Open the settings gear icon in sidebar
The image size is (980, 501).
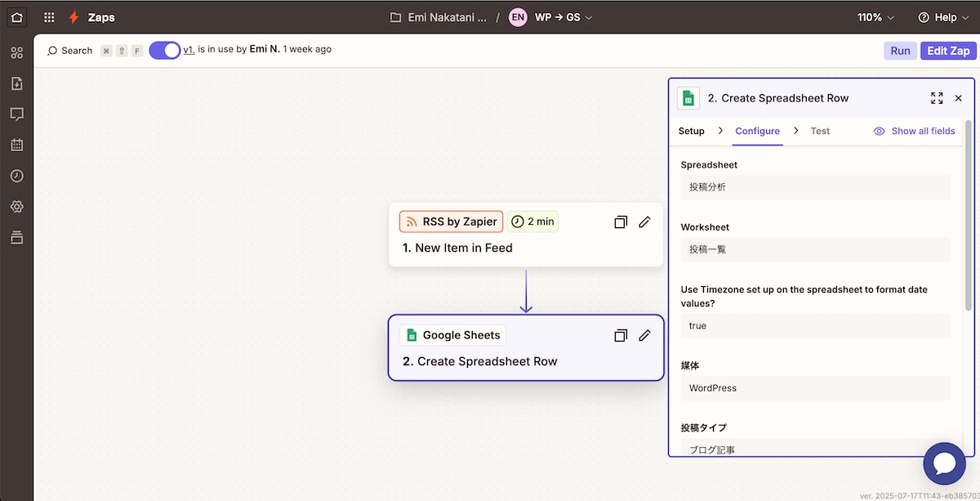point(16,207)
